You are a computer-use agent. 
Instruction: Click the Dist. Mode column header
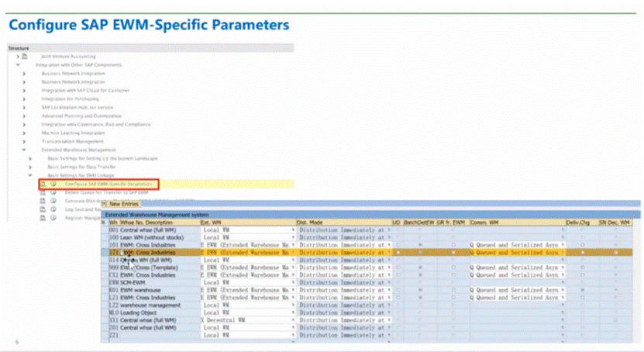click(x=343, y=223)
